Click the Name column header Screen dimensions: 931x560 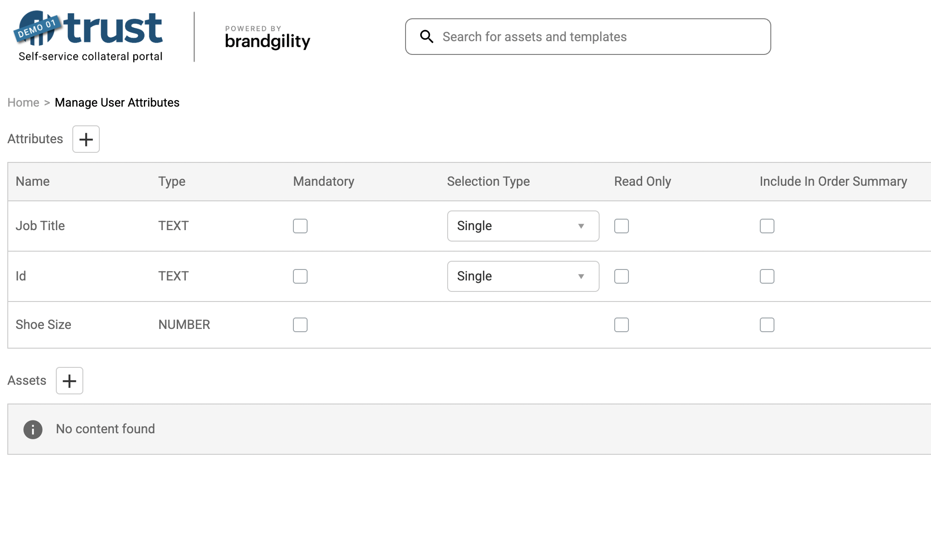(x=32, y=182)
